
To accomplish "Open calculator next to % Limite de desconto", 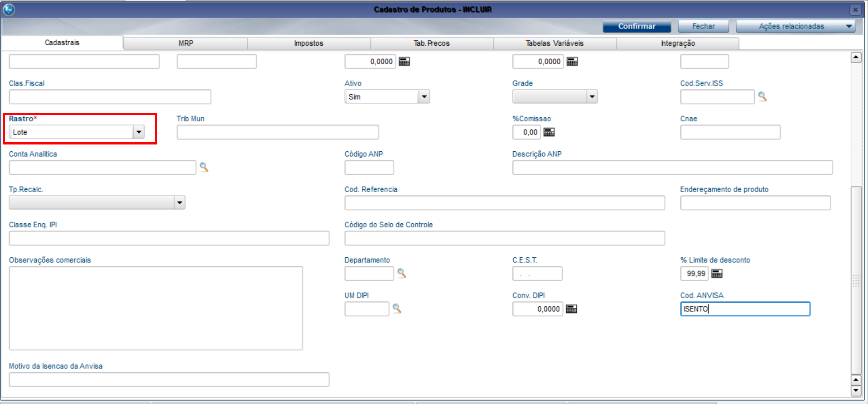I will [717, 274].
